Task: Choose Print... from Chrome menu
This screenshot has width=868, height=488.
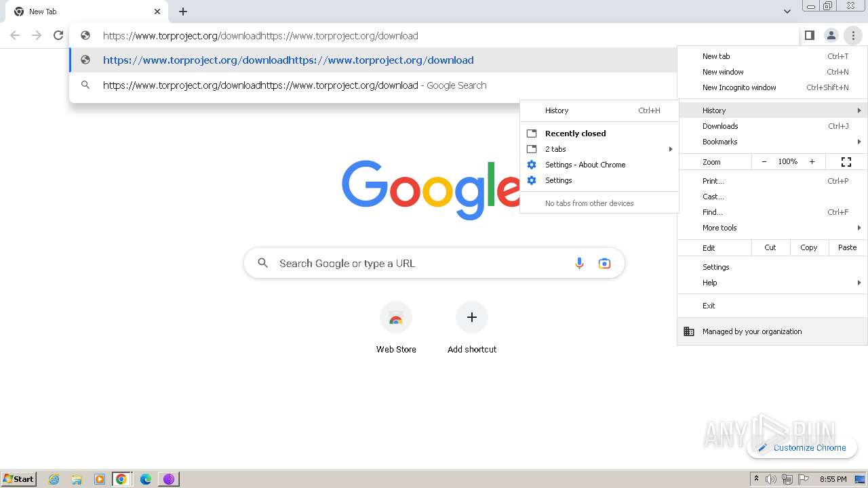Action: point(772,181)
